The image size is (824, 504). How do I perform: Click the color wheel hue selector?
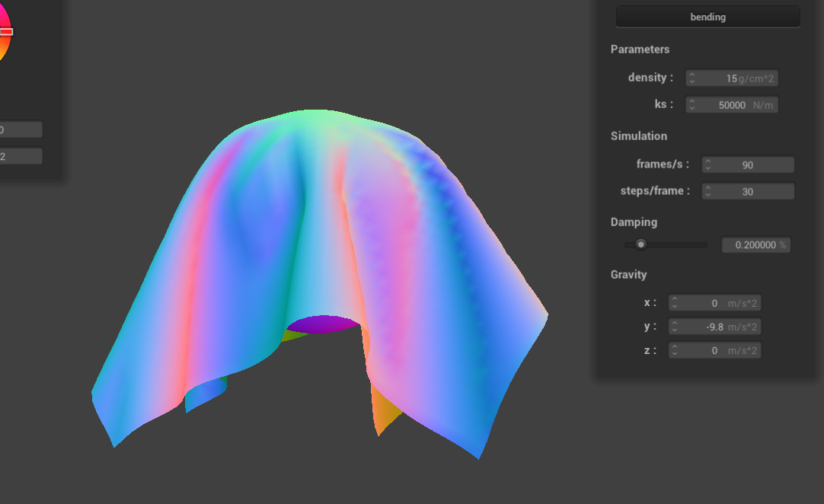5,32
